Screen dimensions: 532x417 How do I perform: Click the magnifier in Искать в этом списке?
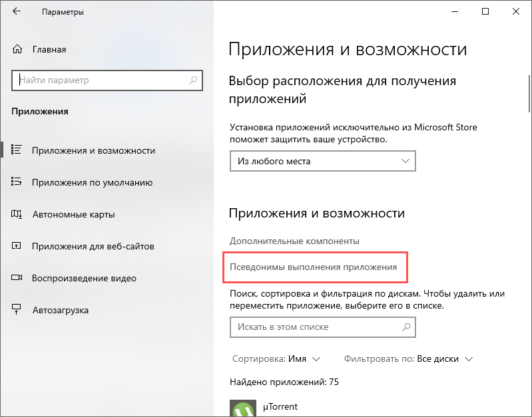coord(406,327)
